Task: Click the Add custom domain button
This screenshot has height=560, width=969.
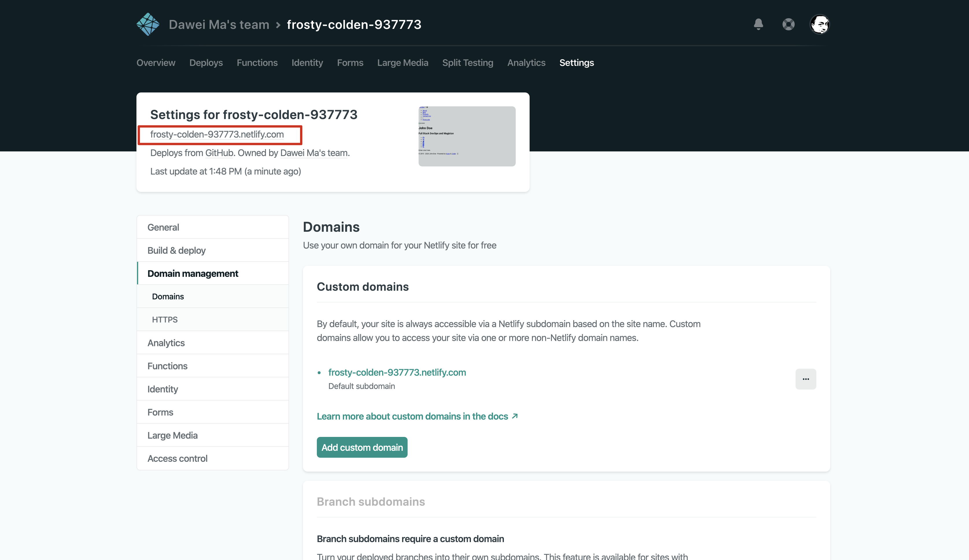Action: click(x=362, y=447)
